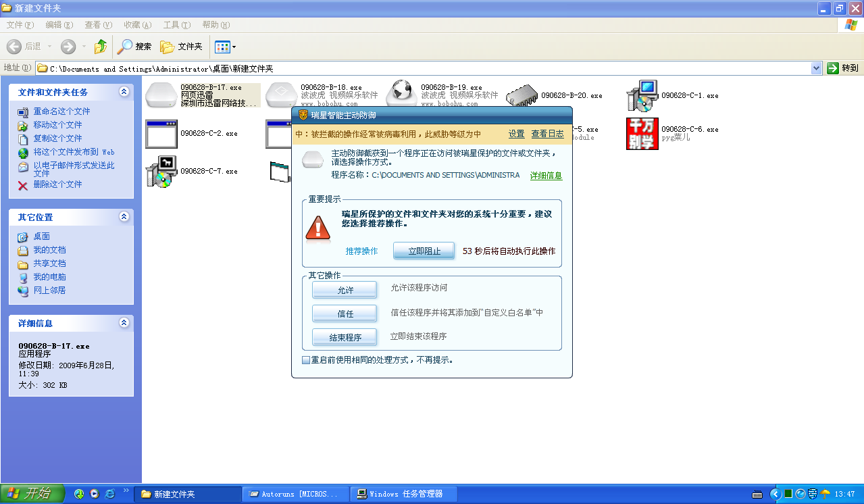Select the 090628-B-19.exe globe icon
Screen dimensions: 864x504
(x=403, y=93)
